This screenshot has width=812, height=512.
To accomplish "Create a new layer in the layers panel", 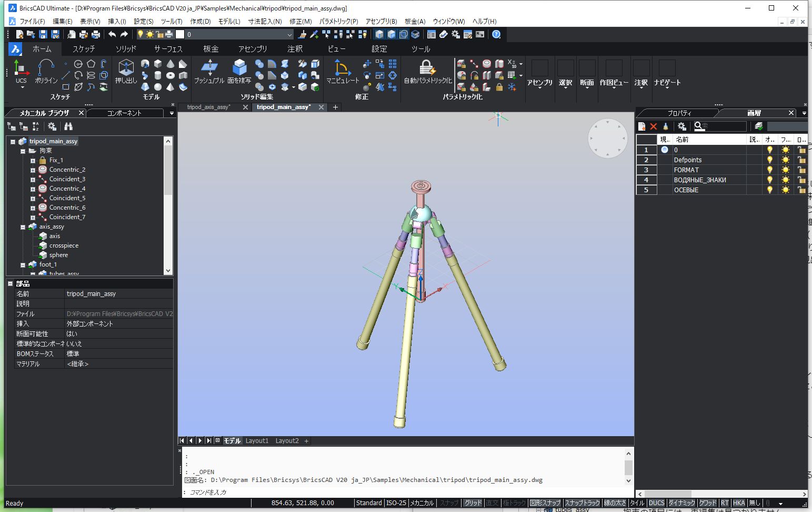I will click(641, 126).
